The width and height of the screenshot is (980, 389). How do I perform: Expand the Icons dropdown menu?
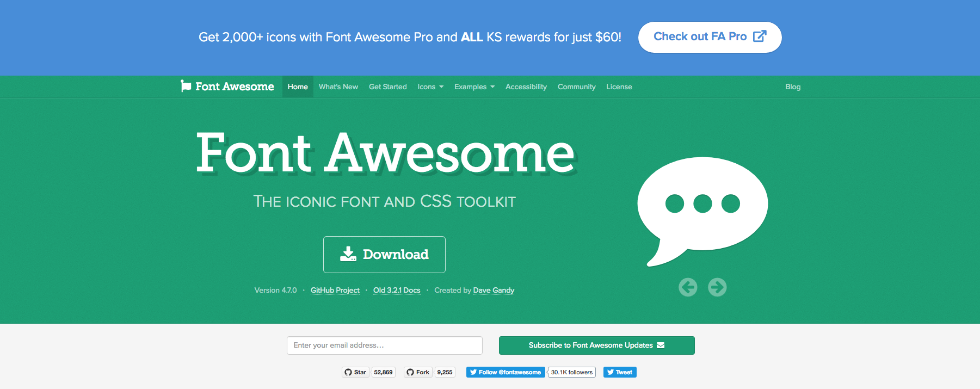(430, 87)
